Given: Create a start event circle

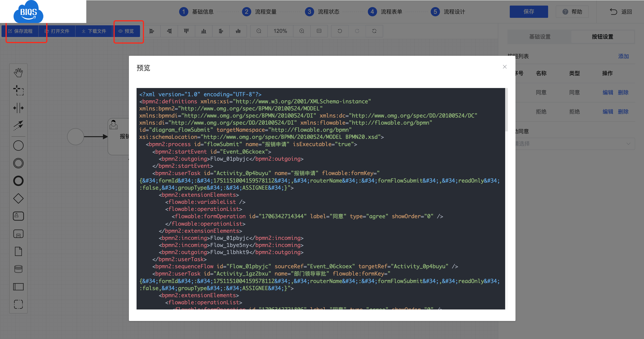Looking at the screenshot, I should 18,146.
